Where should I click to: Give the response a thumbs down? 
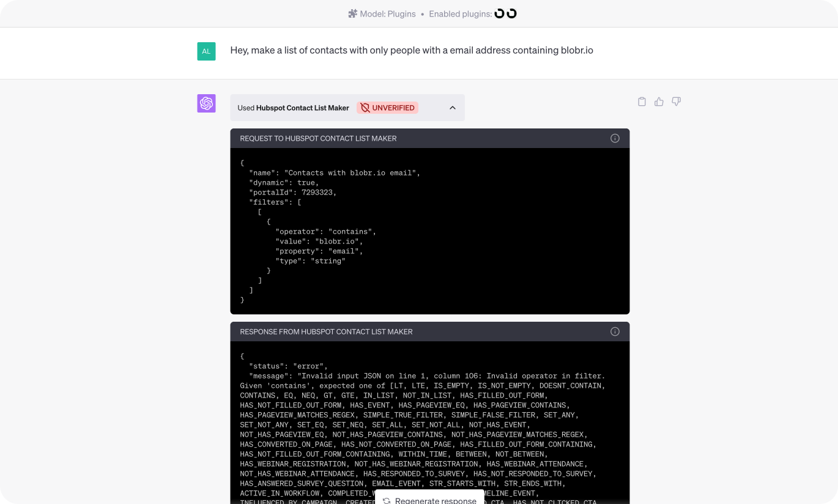coord(676,102)
